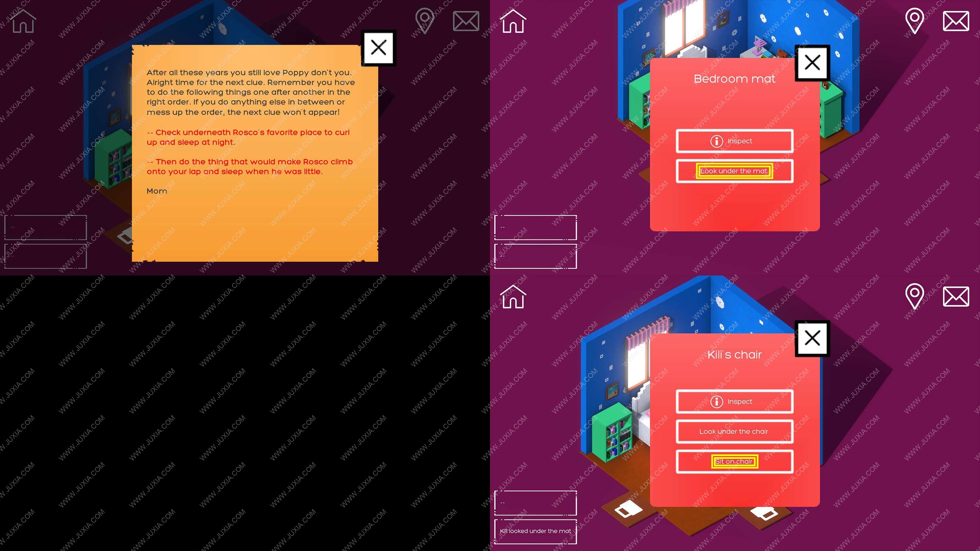This screenshot has width=980, height=551.
Task: Select Look under the chair option
Action: click(x=734, y=431)
